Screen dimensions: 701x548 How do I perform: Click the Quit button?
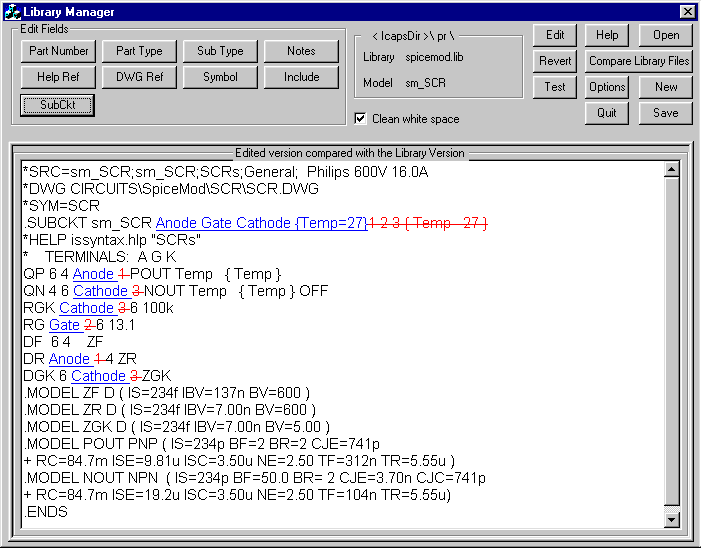coord(607,113)
